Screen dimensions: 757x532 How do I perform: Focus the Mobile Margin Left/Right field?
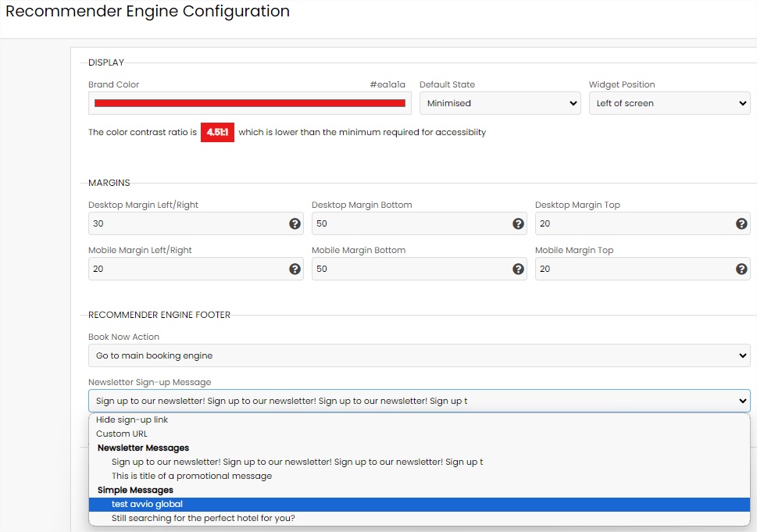(195, 269)
